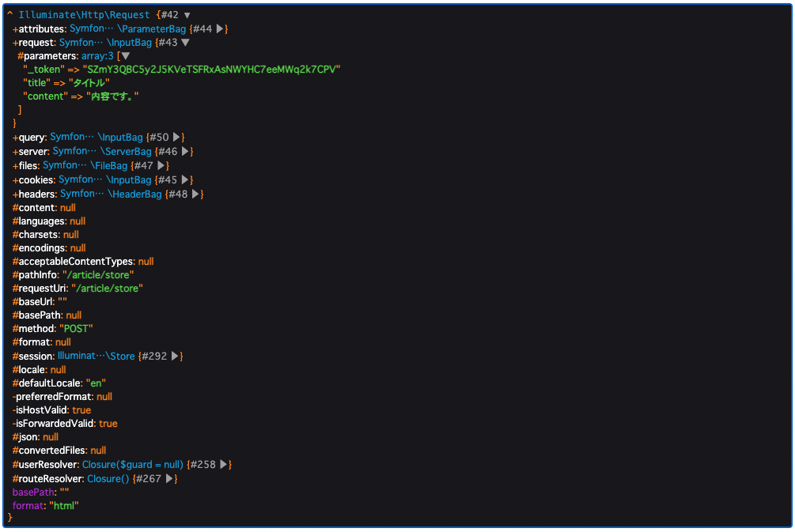Expand the session Store #292

pyautogui.click(x=174, y=356)
